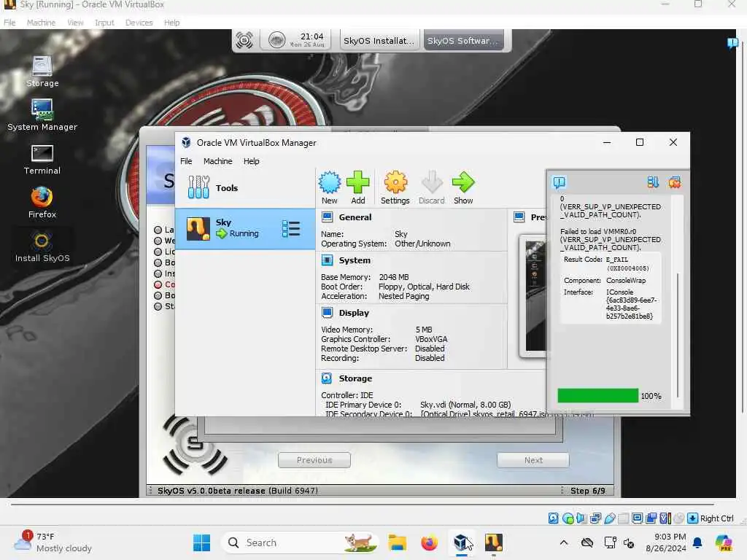Image resolution: width=747 pixels, height=560 pixels.
Task: Launch the Terminal desktop icon in SkyOS
Action: click(x=42, y=159)
